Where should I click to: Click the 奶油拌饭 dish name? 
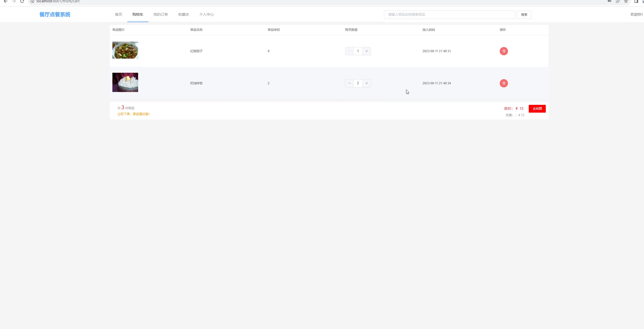(196, 83)
